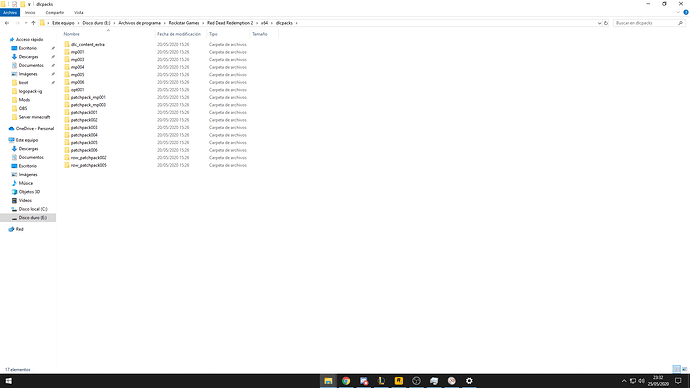Sort by the Fecha de modificación column
690x388 pixels.
[179, 34]
